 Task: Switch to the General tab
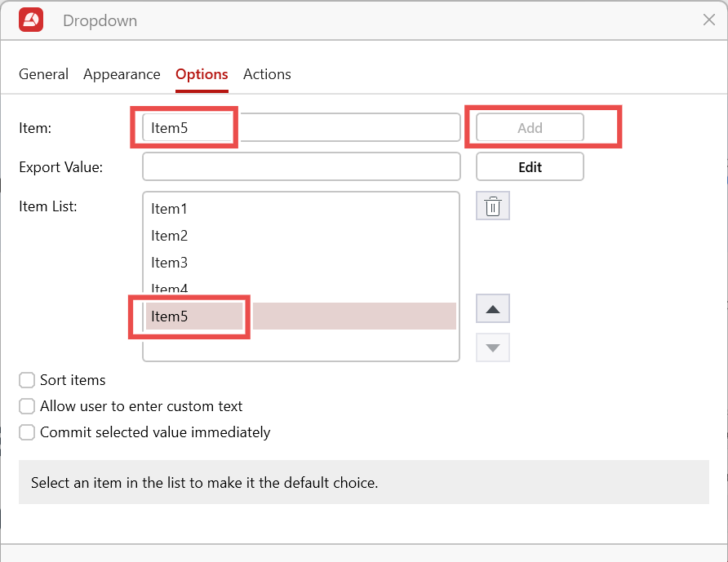click(x=43, y=74)
